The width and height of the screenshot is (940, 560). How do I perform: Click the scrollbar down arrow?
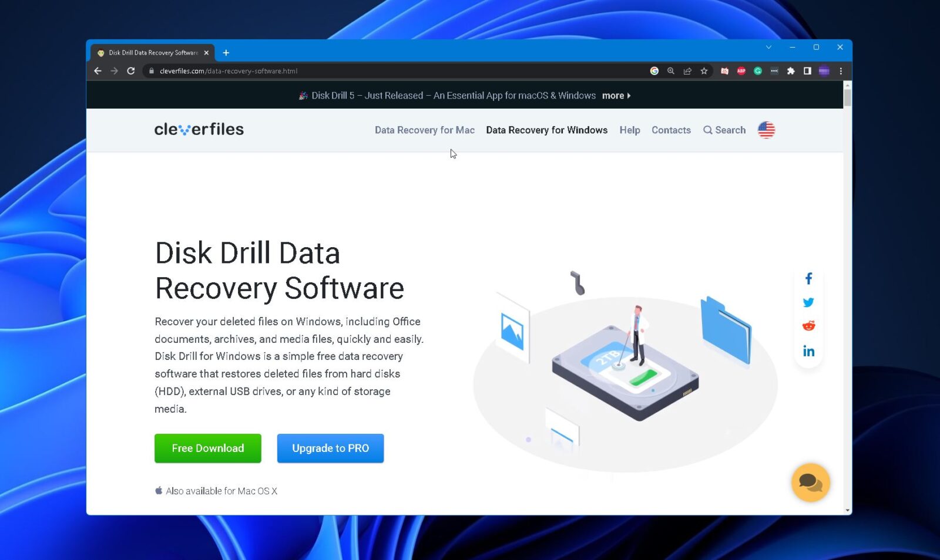847,511
